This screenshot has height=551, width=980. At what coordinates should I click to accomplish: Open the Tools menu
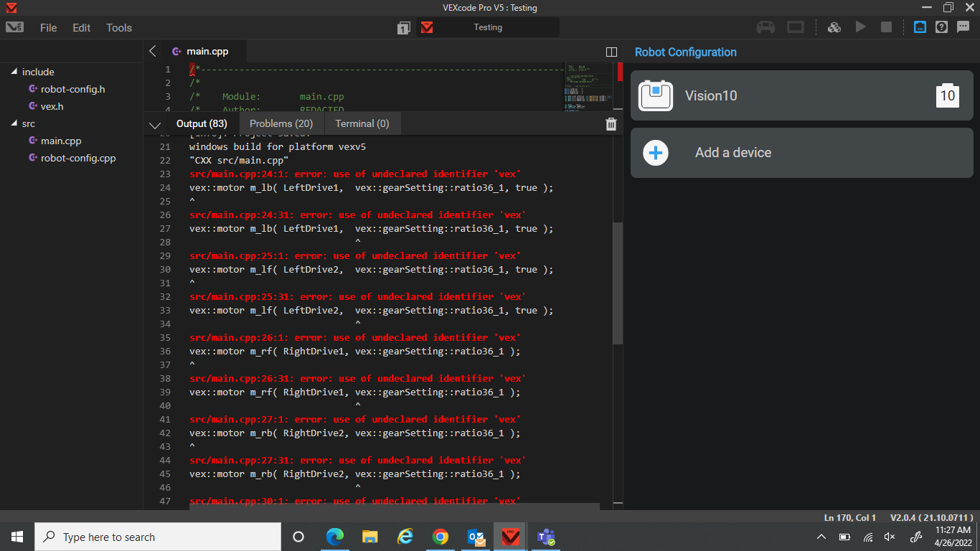click(119, 28)
